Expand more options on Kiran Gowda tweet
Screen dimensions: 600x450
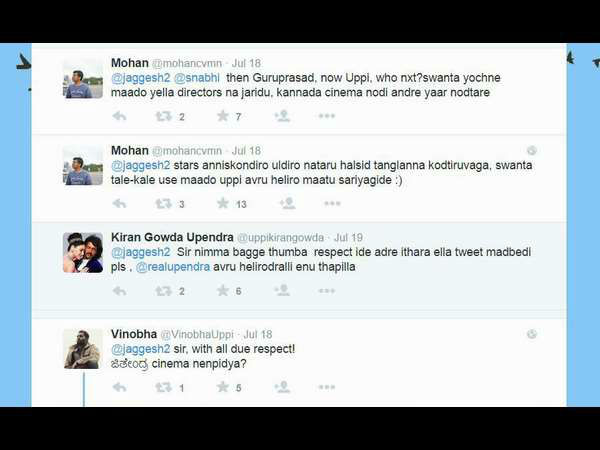pos(327,291)
